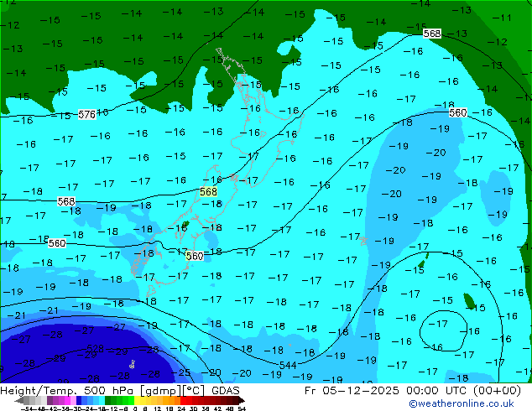
Task: Pick the cyan swatch in the temperature legend
Action: point(102,400)
